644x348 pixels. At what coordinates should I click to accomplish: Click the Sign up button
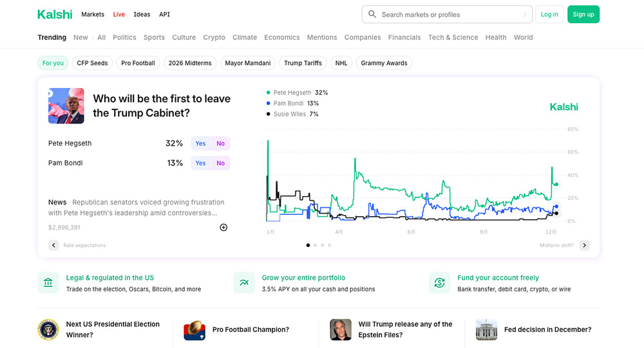[x=583, y=14]
